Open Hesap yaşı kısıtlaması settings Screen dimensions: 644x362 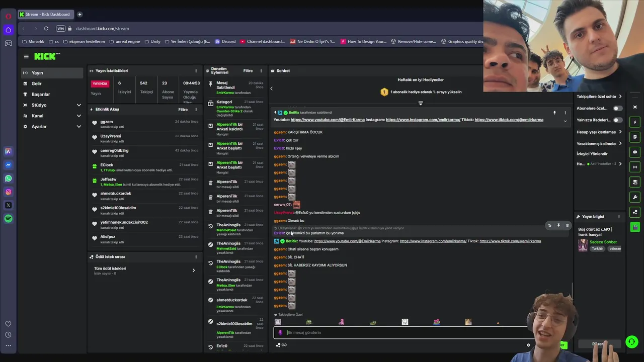pyautogui.click(x=599, y=132)
